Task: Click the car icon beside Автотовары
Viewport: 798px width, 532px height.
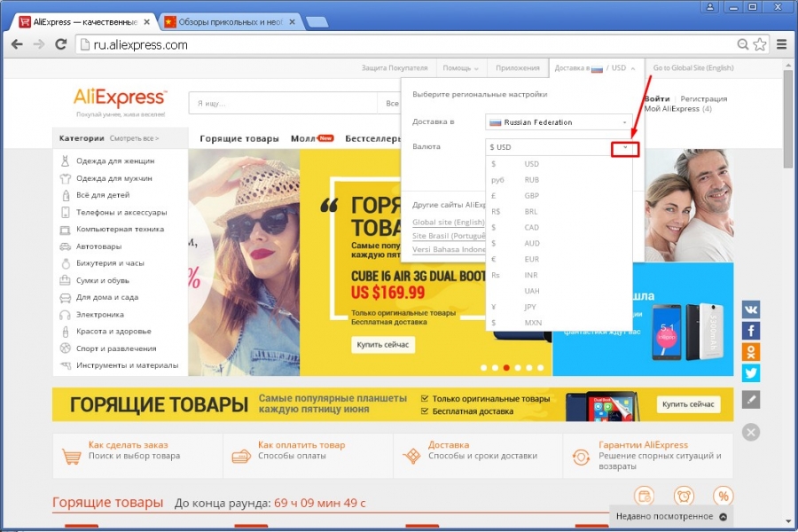Action: [x=65, y=246]
